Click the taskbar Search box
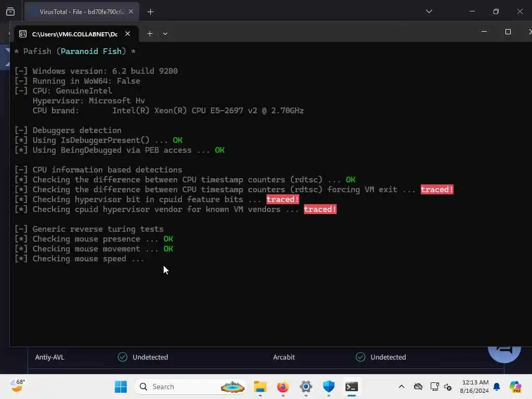This screenshot has width=532, height=399. tap(190, 387)
